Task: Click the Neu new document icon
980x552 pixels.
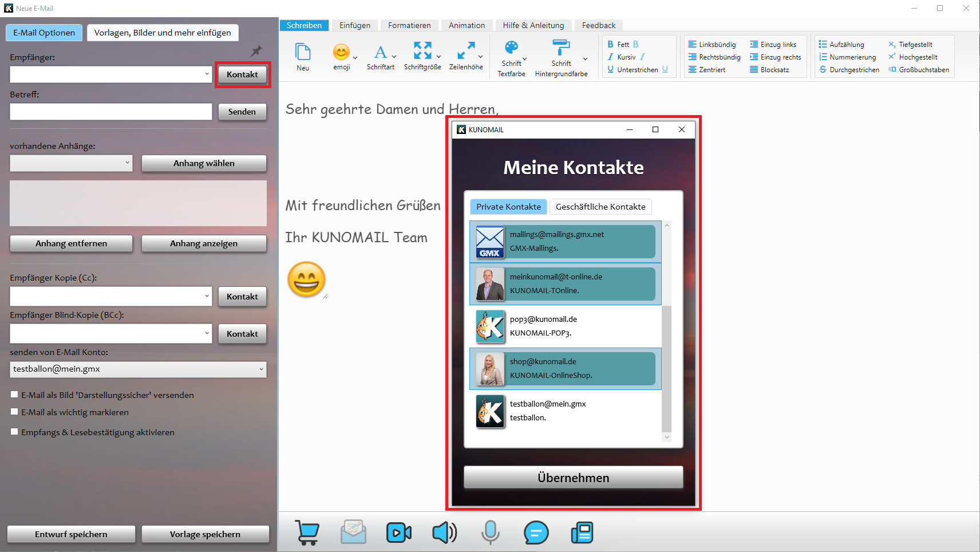Action: (x=303, y=52)
